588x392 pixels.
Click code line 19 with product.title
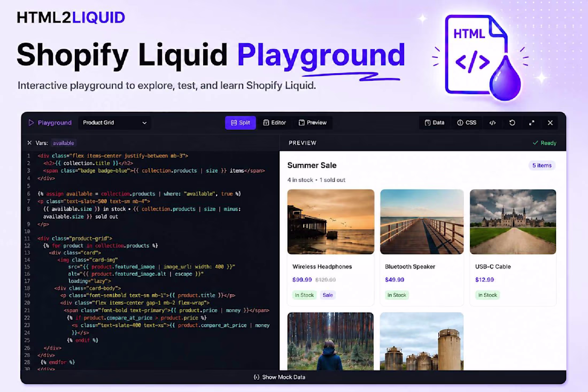pyautogui.click(x=148, y=296)
